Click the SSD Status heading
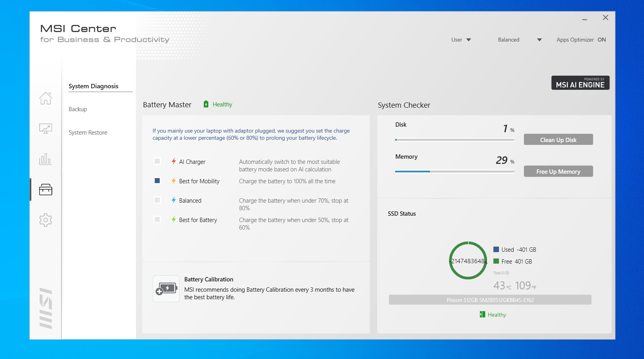 402,214
